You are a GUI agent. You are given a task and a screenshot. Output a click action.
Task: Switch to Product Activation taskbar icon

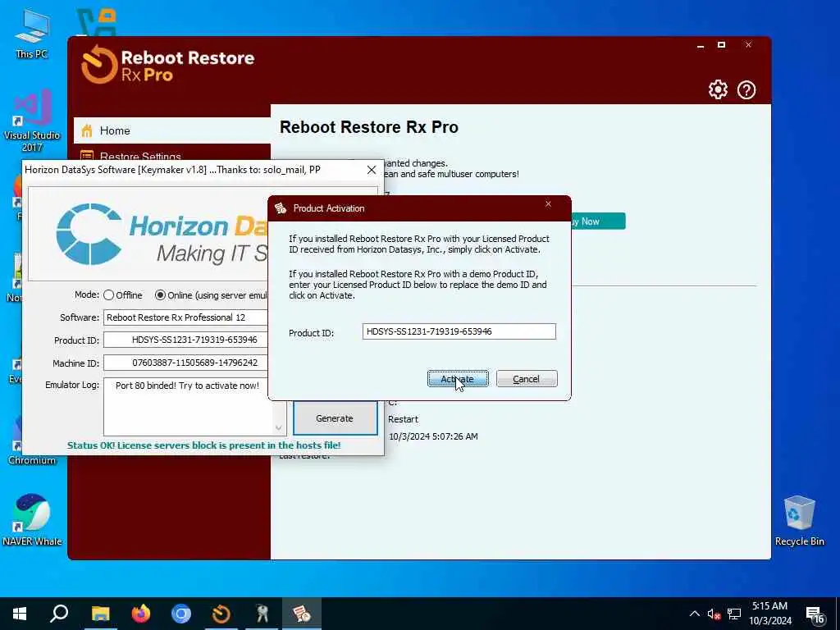tap(302, 614)
